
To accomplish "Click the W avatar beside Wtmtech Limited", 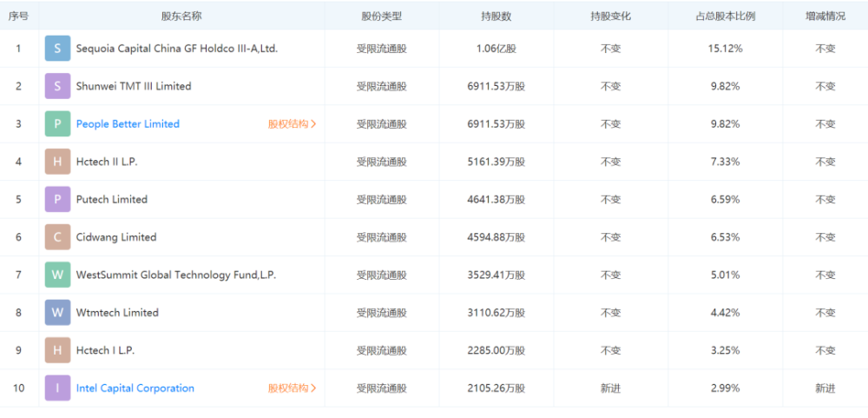I will 57,312.
